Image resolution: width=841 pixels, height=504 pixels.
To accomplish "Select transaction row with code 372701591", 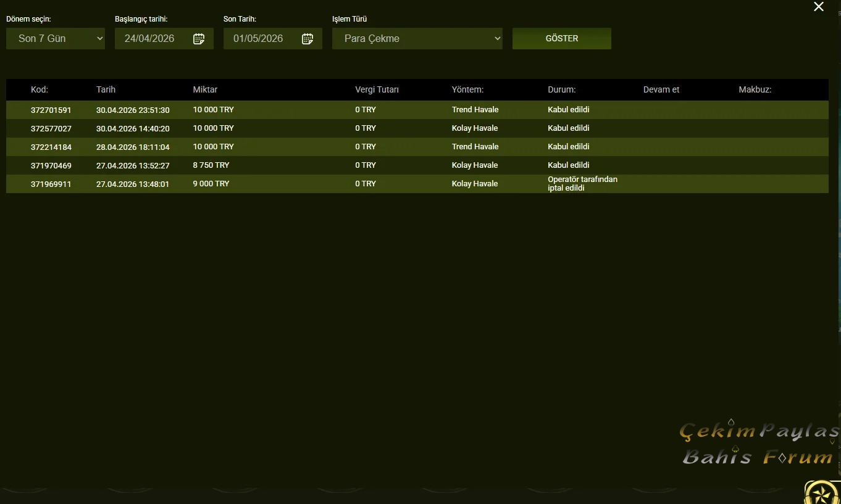I will pyautogui.click(x=417, y=110).
